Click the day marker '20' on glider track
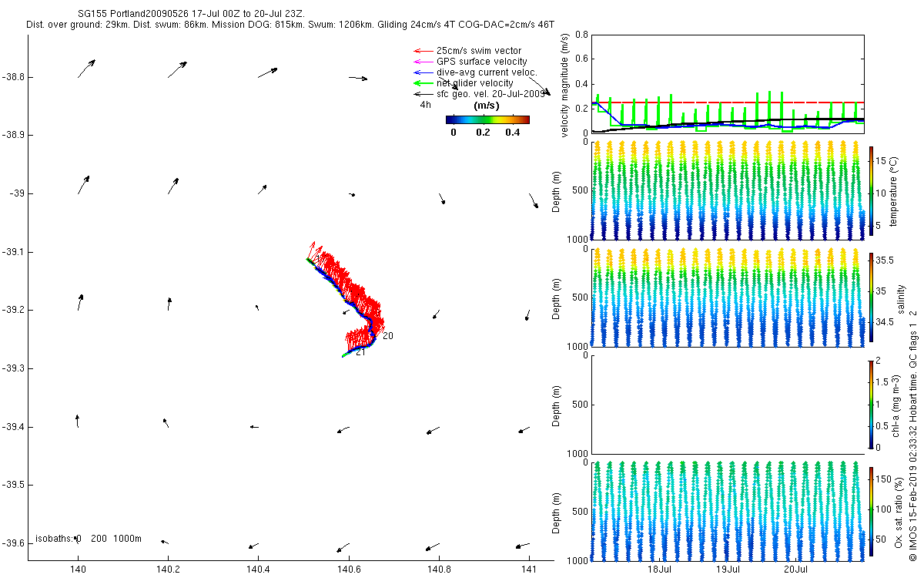The height and width of the screenshot is (578, 924). 388,336
